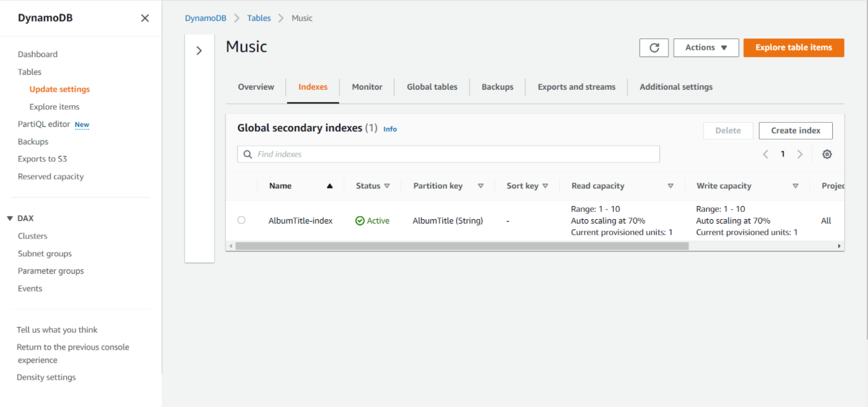
Task: Click Tell us what you think
Action: (57, 330)
